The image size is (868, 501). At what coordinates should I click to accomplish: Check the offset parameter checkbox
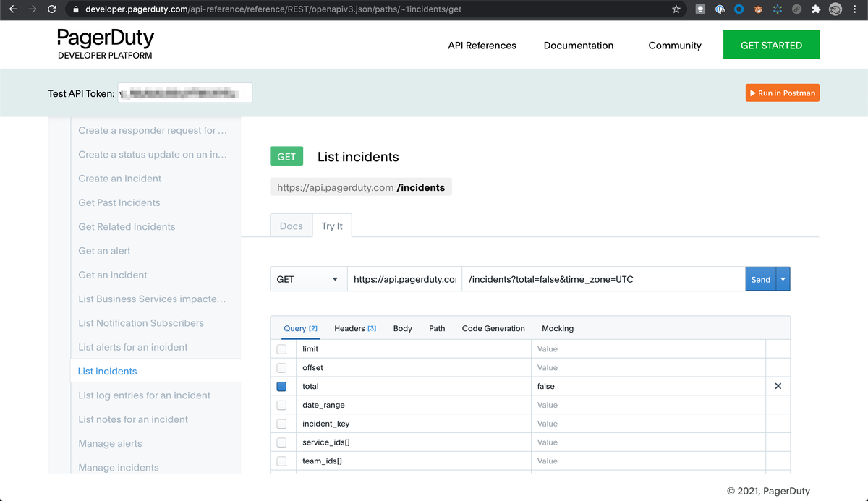(281, 368)
